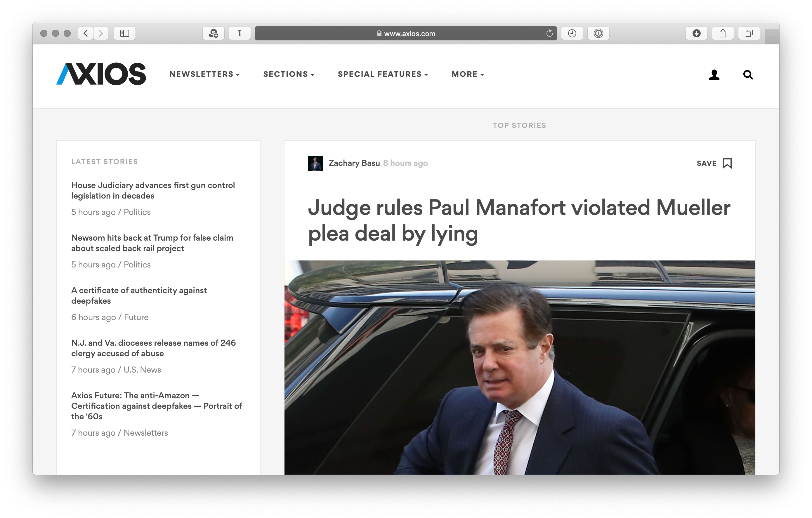
Task: Click the Newsletters category tag
Action: point(146,433)
